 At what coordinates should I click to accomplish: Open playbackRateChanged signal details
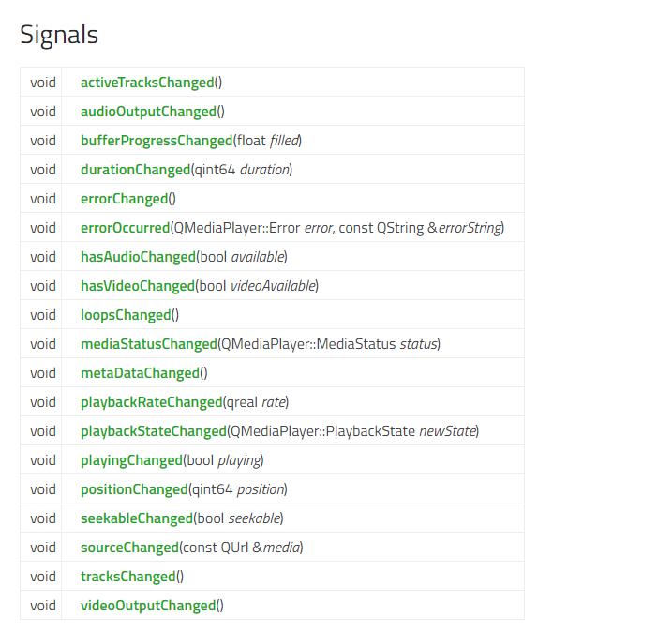point(151,402)
